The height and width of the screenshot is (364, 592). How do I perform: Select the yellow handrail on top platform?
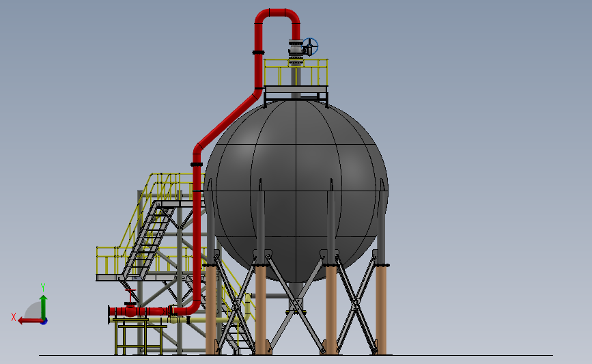(x=296, y=72)
